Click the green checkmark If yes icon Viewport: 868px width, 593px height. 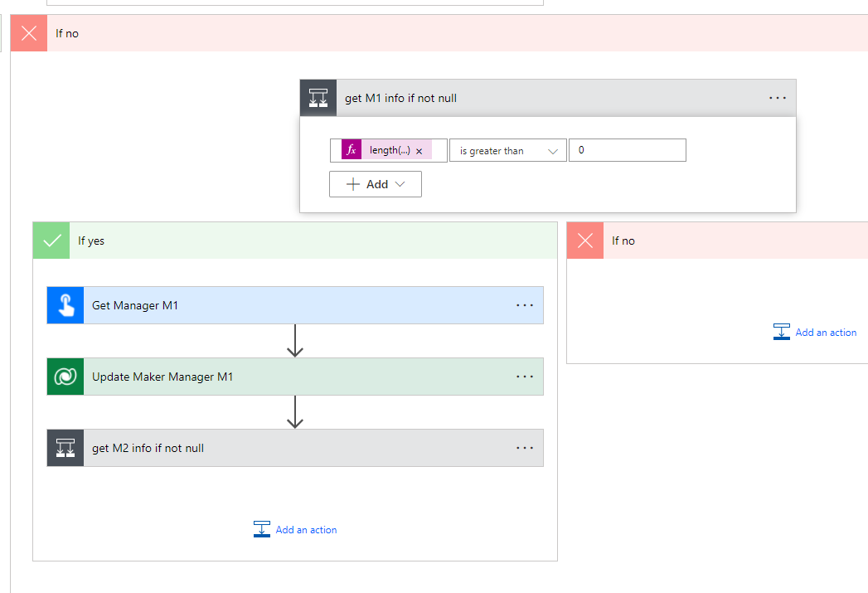[51, 241]
